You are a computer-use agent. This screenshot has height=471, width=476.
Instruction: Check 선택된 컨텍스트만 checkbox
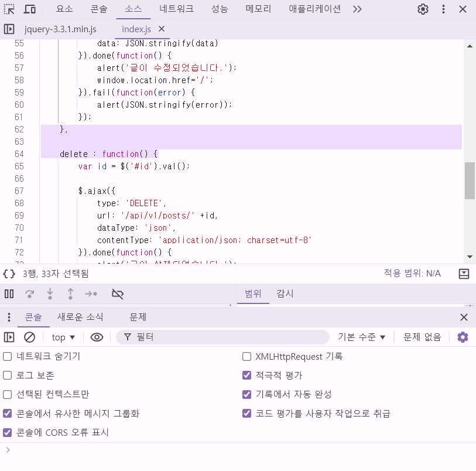pos(7,394)
